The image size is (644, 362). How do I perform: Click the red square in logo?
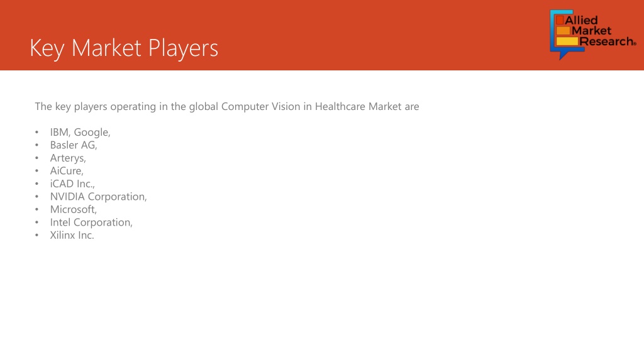click(560, 20)
